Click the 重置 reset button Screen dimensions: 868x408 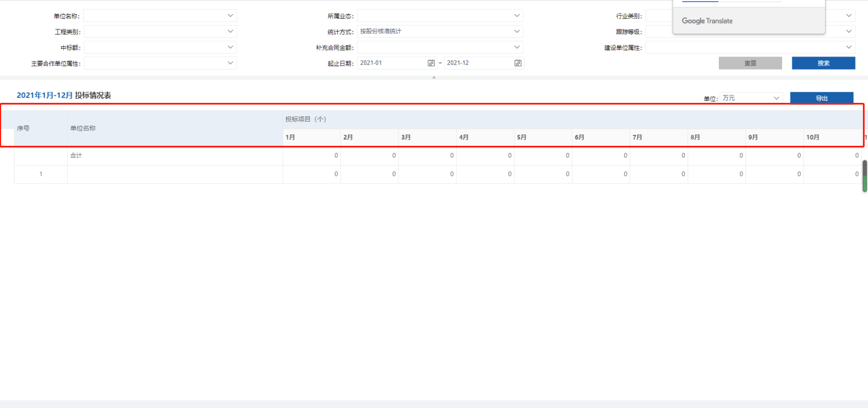pos(750,63)
